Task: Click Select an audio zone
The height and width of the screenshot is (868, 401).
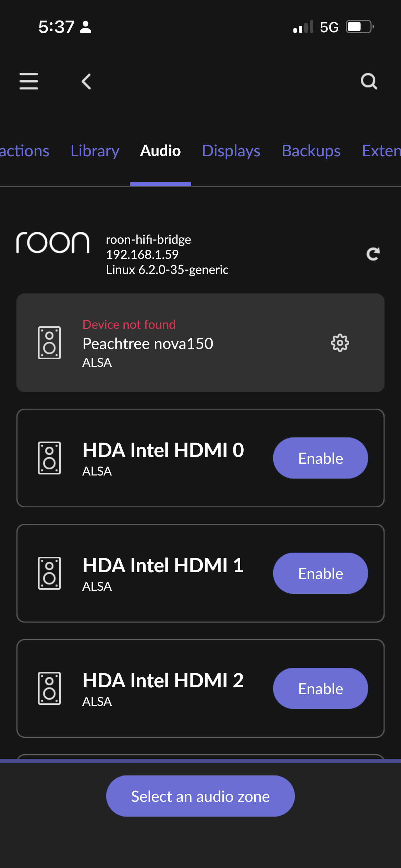Action: [200, 796]
